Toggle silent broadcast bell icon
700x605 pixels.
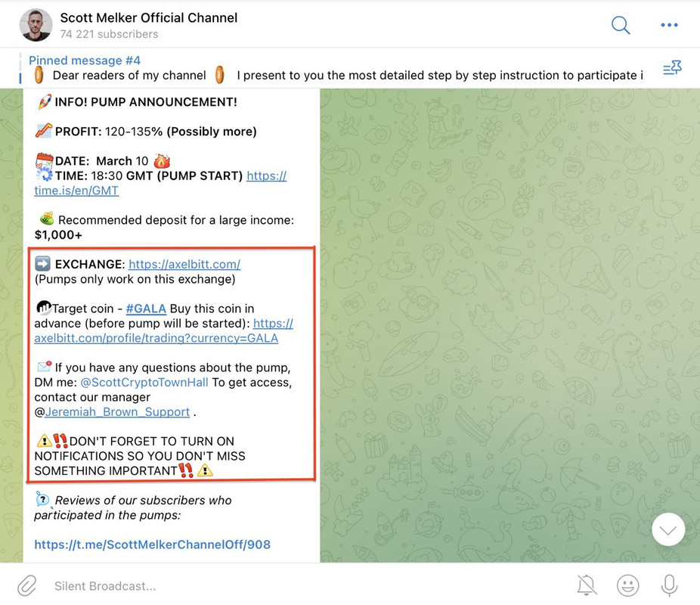[587, 585]
